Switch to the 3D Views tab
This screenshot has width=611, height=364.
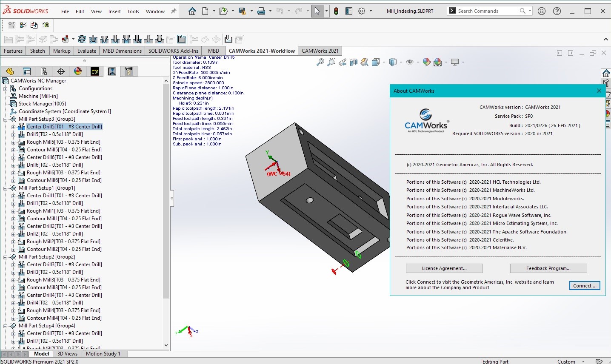click(x=67, y=354)
